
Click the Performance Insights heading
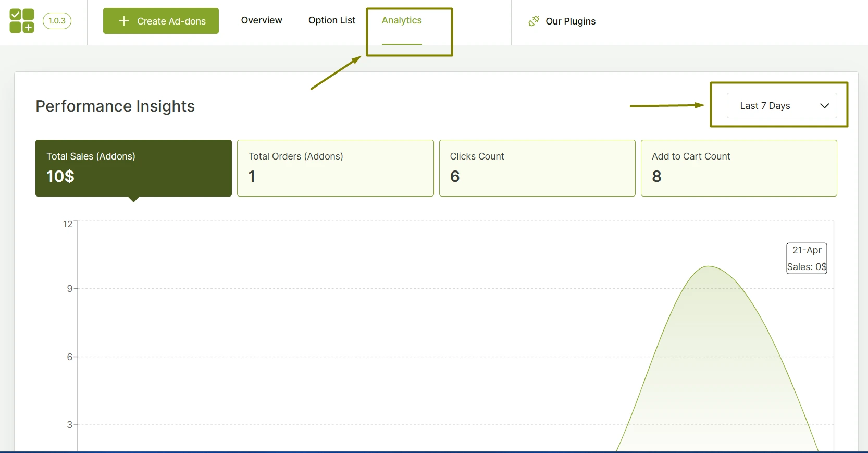[115, 106]
